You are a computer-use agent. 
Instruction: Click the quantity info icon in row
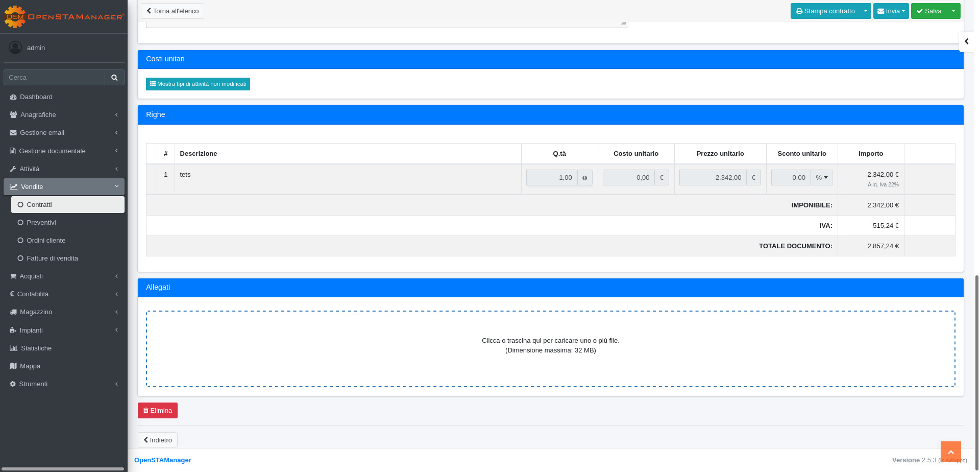click(x=584, y=178)
